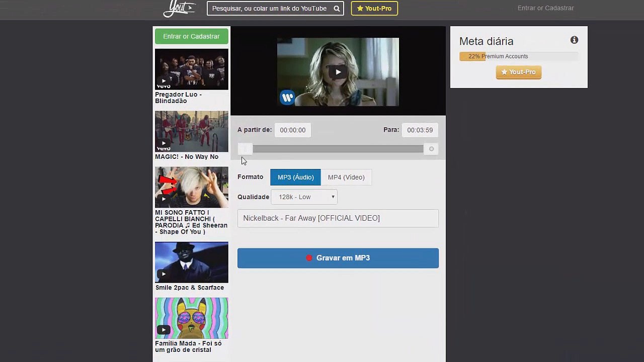Click play icon on Smile 2pac thumbnail
Screen dimensions: 644x362
click(x=164, y=274)
